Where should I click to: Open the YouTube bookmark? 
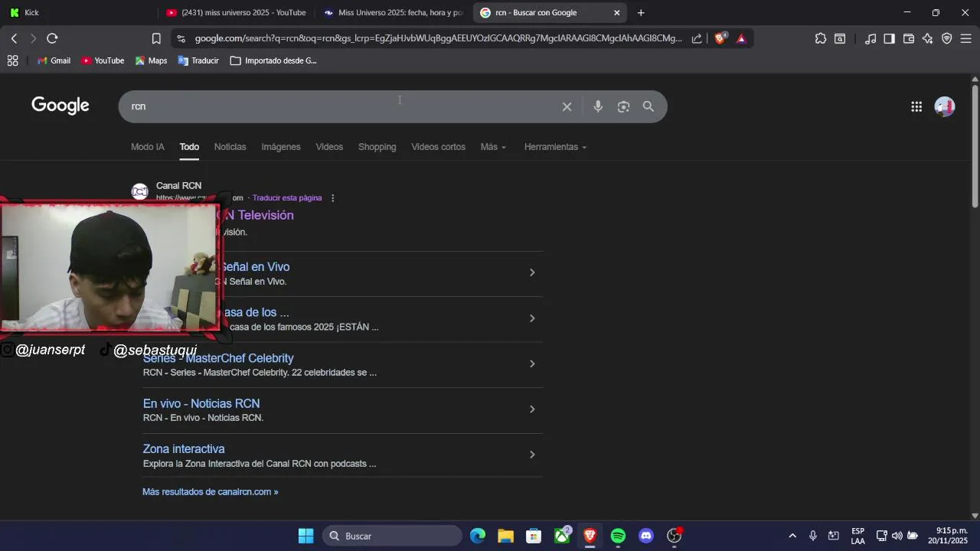tap(103, 60)
